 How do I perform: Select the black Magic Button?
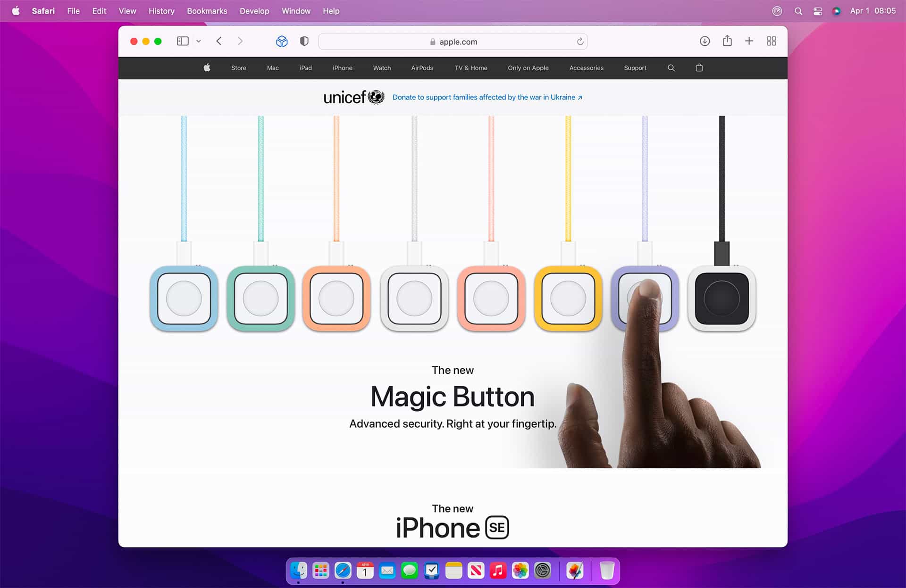pos(722,298)
